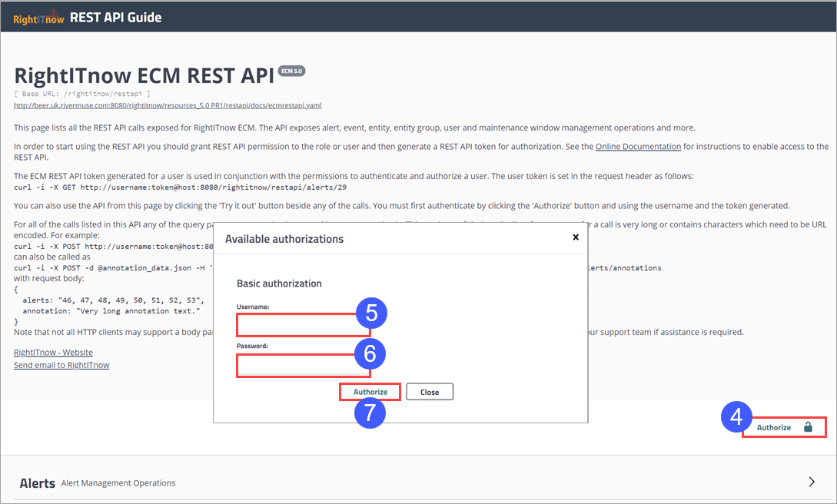Expand the Alerts section chevron
This screenshot has height=504, width=837.
(x=812, y=482)
